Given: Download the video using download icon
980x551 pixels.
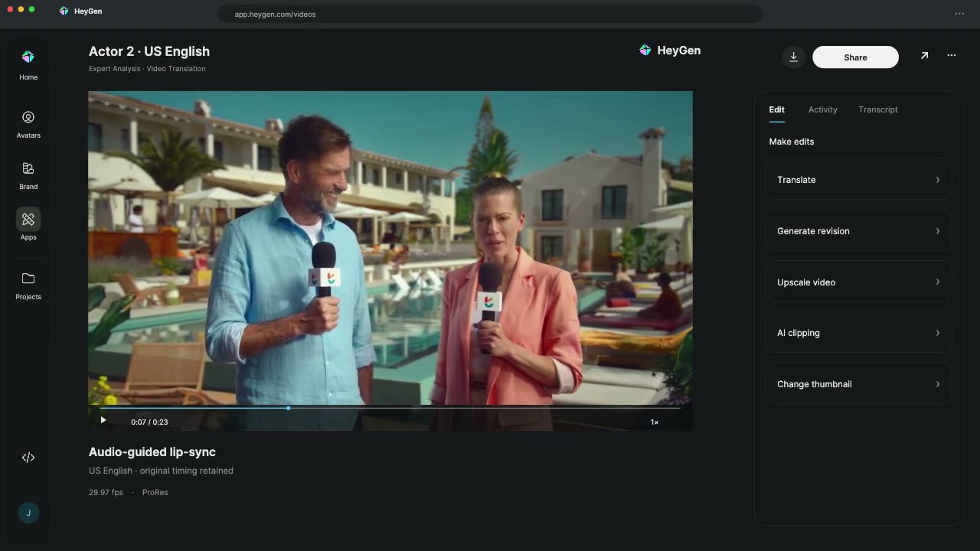Looking at the screenshot, I should point(794,57).
